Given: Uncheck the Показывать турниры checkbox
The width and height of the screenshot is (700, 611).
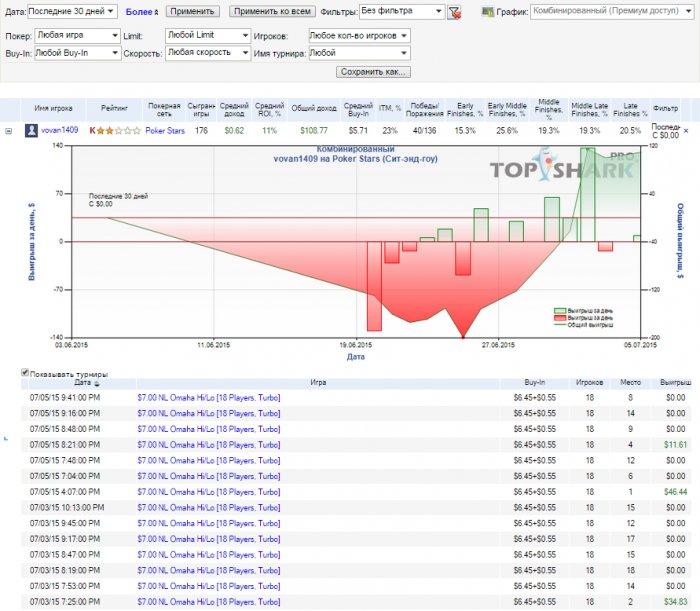Looking at the screenshot, I should click(26, 373).
